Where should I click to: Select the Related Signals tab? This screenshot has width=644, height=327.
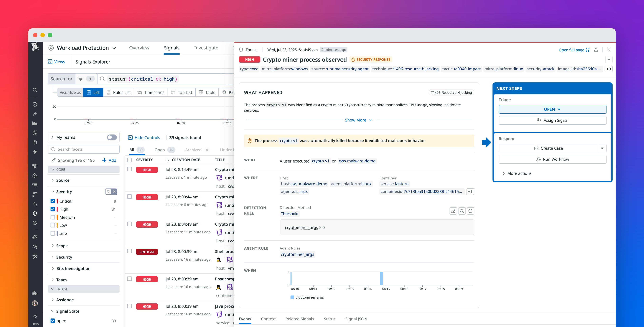pyautogui.click(x=299, y=319)
